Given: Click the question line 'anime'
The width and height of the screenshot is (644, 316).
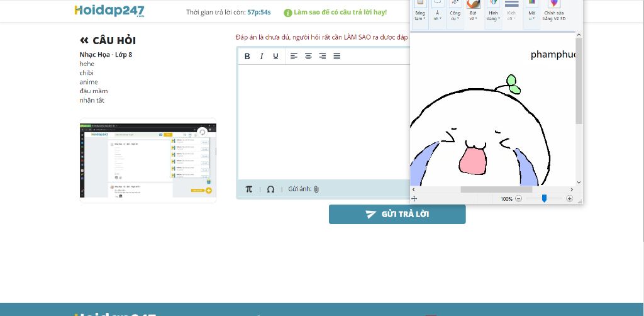Looking at the screenshot, I should click(x=89, y=82).
